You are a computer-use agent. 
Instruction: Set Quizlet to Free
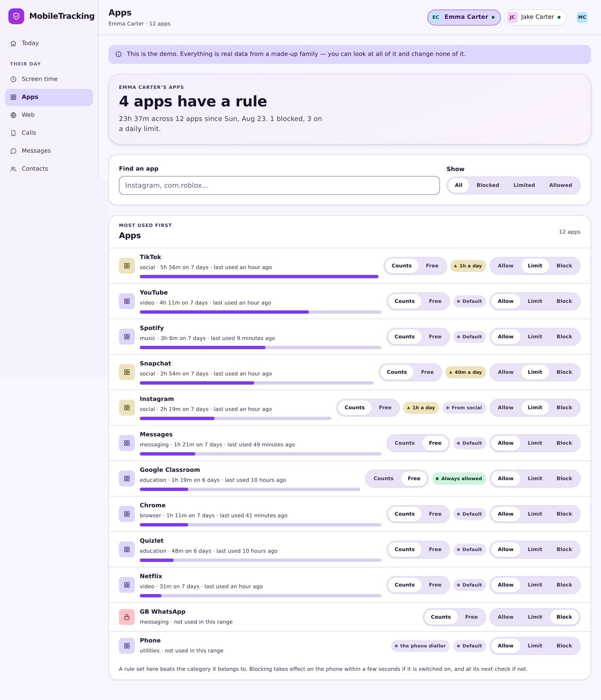435,549
